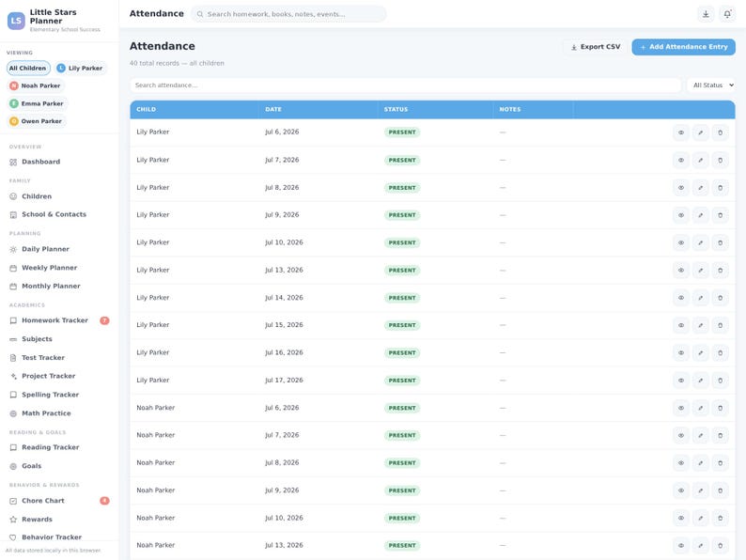Viewport: 746px width, 560px height.
Task: Click '40 total records — all children' text
Action: click(x=177, y=63)
